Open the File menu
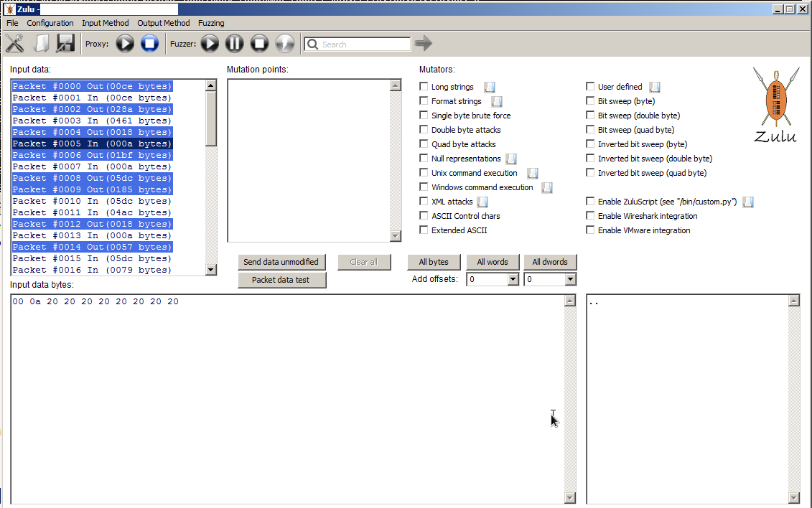This screenshot has height=508, width=812. click(12, 23)
